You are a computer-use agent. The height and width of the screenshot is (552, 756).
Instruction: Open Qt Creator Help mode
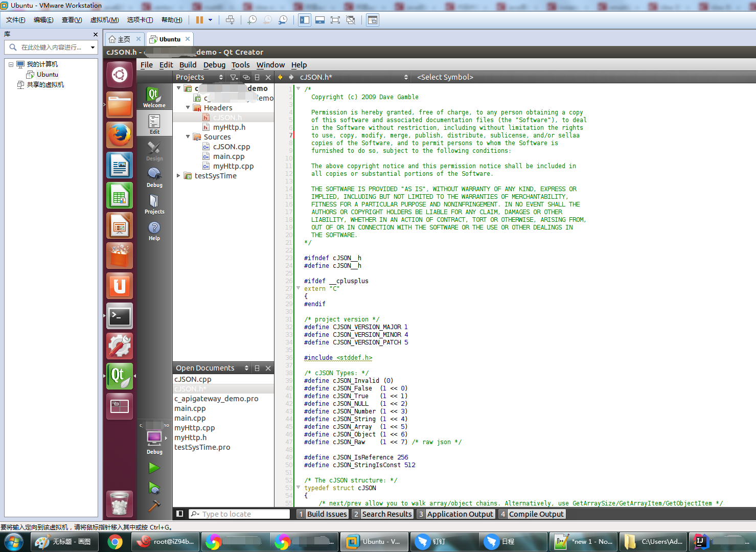pyautogui.click(x=154, y=231)
